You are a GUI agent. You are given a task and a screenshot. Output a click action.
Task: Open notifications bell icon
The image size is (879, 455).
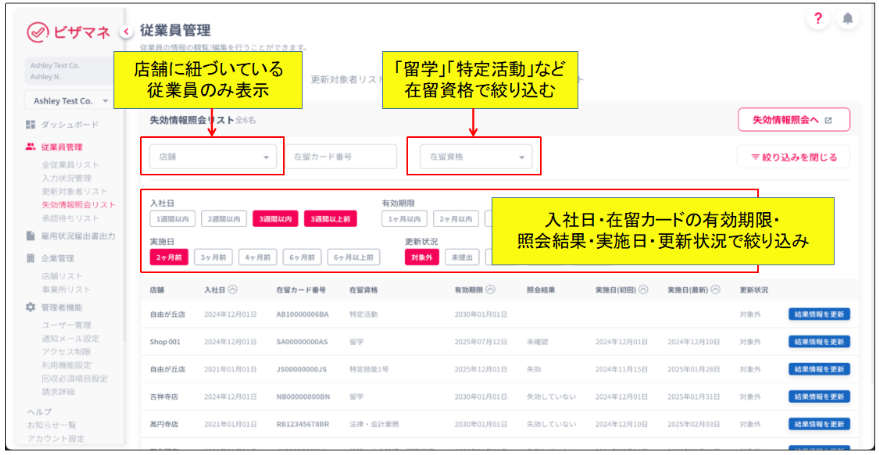click(x=848, y=19)
